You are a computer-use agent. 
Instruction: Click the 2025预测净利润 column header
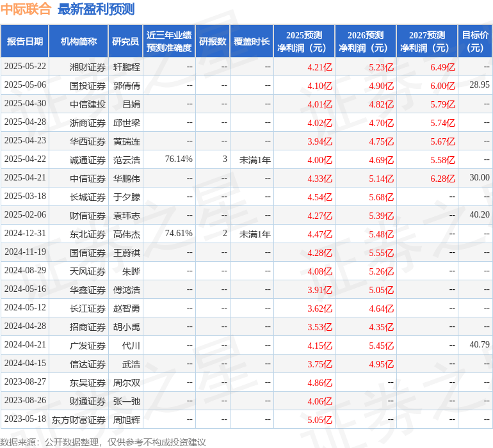(x=303, y=42)
